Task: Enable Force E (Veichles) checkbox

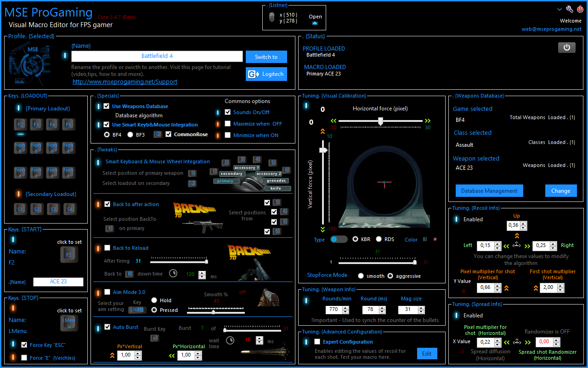Action: tap(24, 358)
